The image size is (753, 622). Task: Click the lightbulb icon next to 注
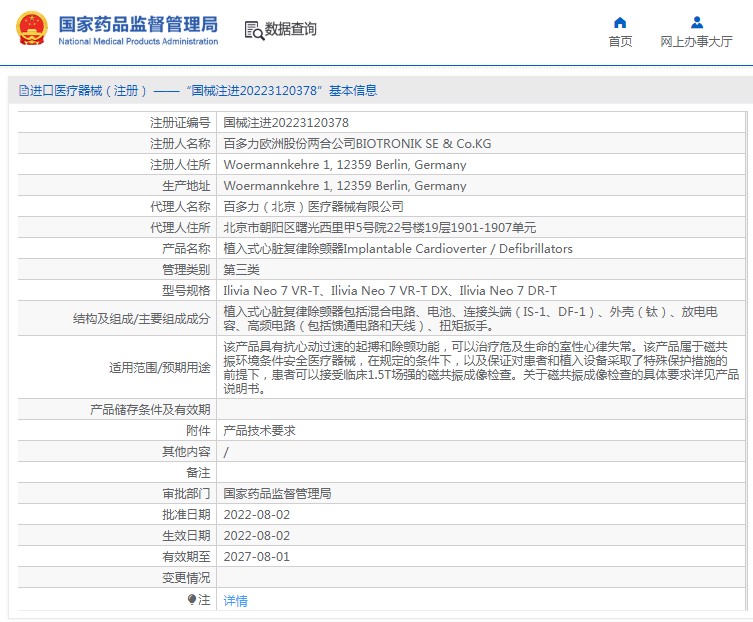pyautogui.click(x=192, y=599)
